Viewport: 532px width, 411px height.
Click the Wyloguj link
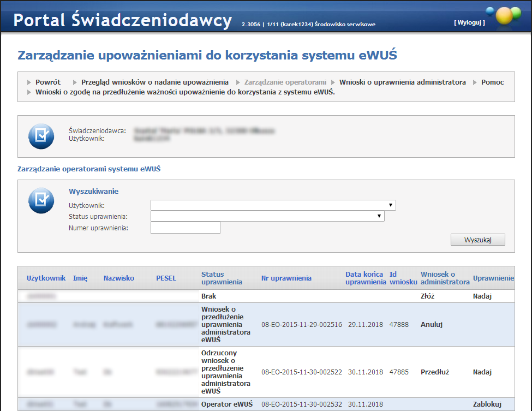click(x=469, y=23)
